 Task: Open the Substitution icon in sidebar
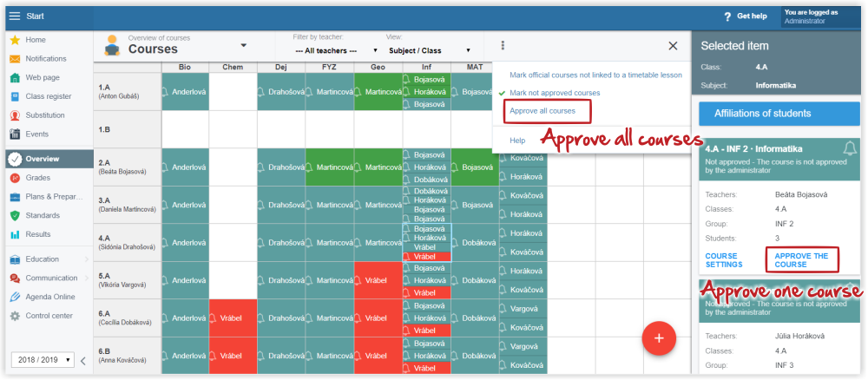(15, 115)
